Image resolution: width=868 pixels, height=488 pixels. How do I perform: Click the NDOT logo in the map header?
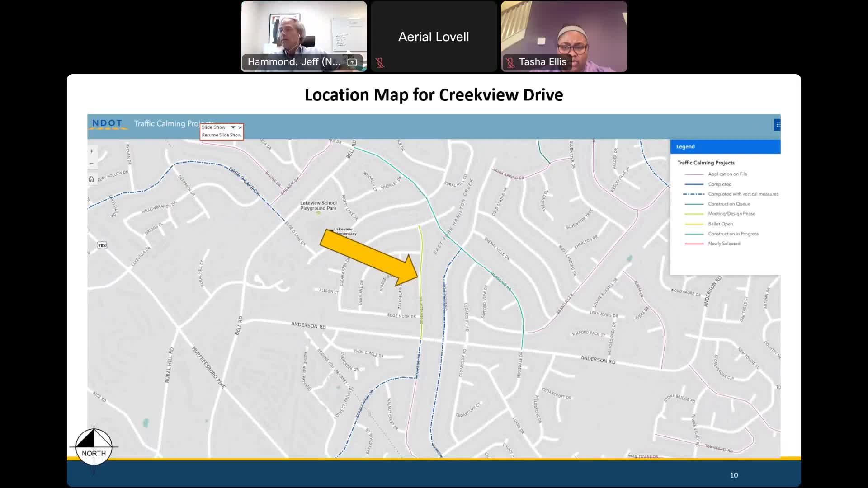coord(108,123)
